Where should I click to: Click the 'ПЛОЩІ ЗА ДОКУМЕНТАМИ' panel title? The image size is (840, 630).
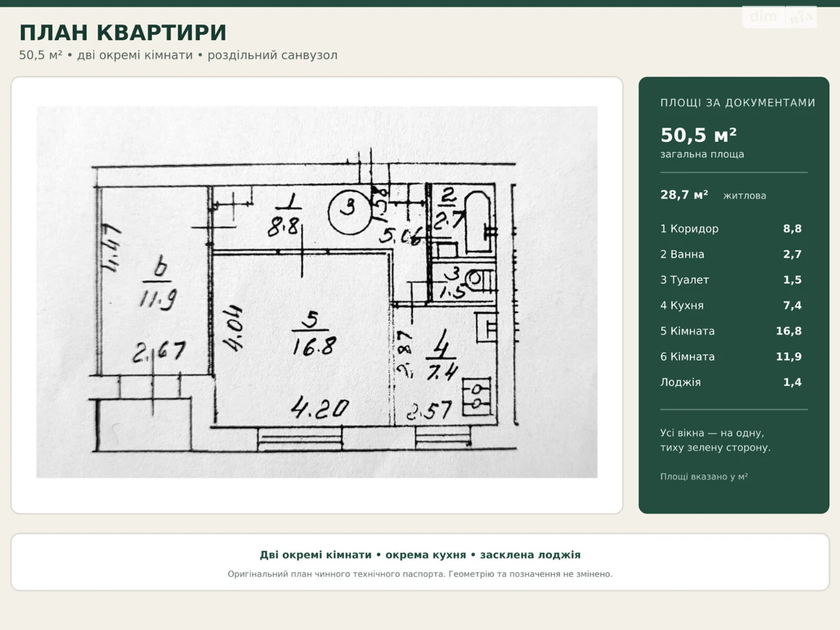pyautogui.click(x=738, y=103)
